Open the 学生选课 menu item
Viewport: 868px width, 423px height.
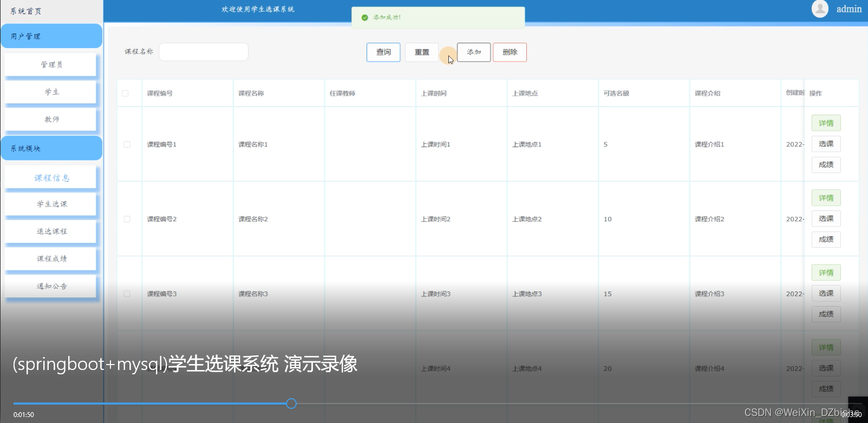(51, 204)
